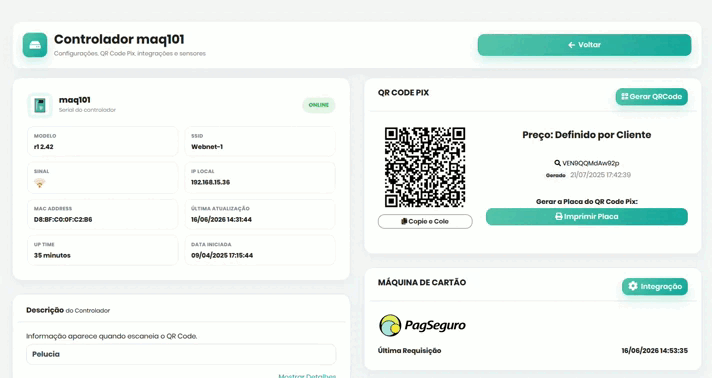Click the start date 09/04/2025 17:15:44
The width and height of the screenshot is (712, 378).
coord(222,255)
